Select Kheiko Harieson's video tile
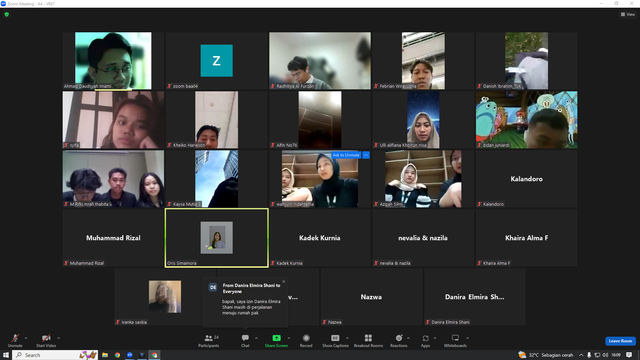Screen dimensions: 640x360 point(216,120)
